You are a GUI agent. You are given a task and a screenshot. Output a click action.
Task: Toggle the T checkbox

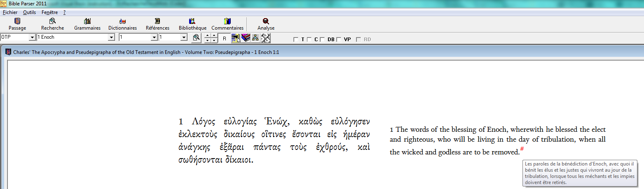[x=295, y=40]
